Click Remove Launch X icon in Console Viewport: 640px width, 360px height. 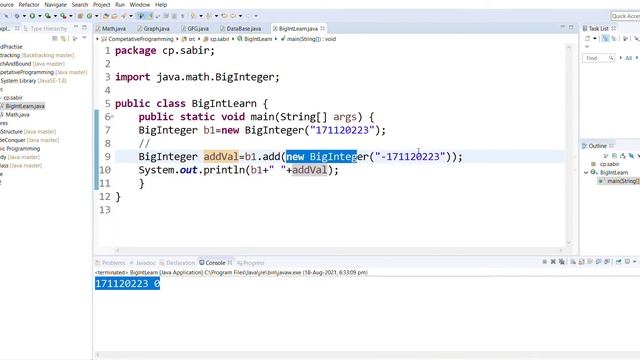point(553,262)
